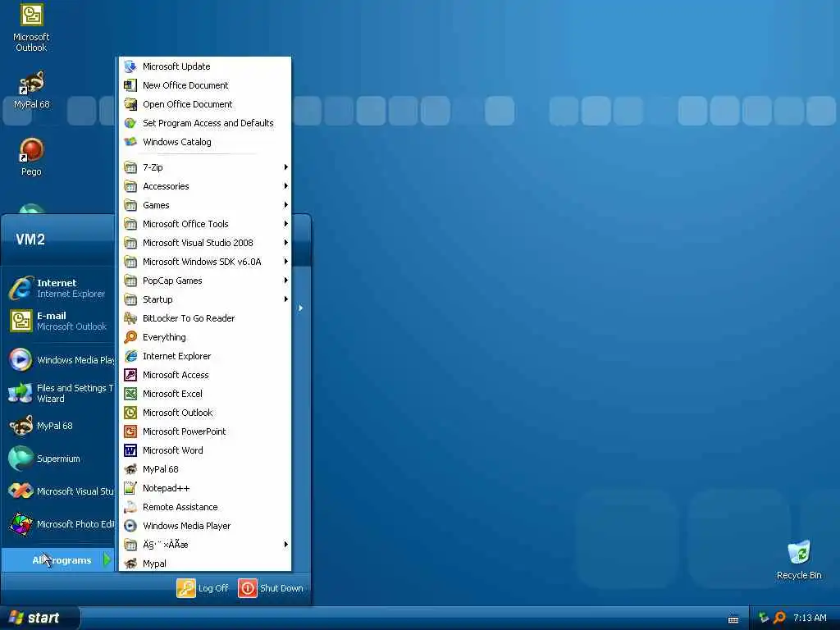Launch Microsoft Word
The width and height of the screenshot is (840, 630).
point(205,450)
